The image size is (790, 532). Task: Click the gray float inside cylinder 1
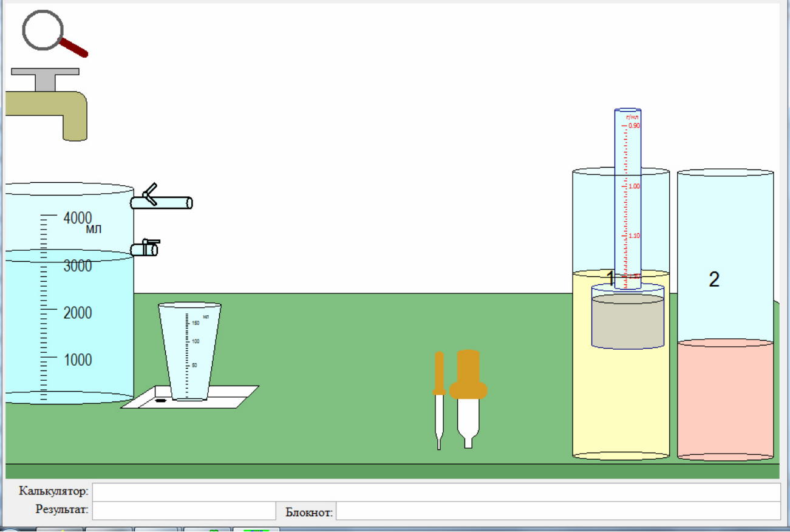coord(628,317)
